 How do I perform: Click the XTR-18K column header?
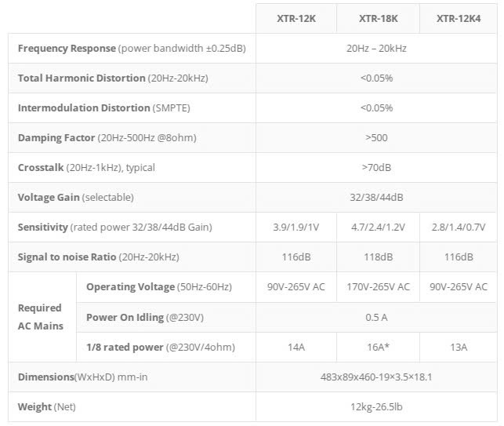click(x=378, y=18)
